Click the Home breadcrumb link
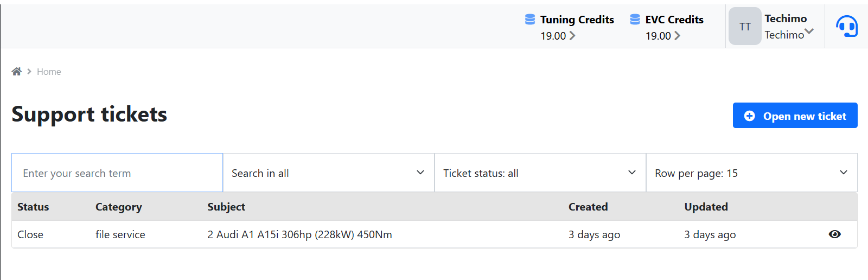Viewport: 868px width, 280px height. [49, 72]
